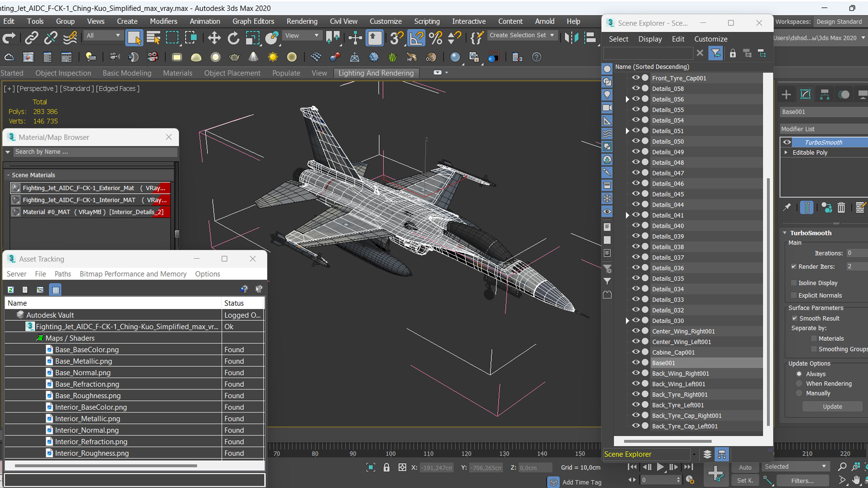
Task: Open the Hierarchy panel tab
Action: [825, 94]
